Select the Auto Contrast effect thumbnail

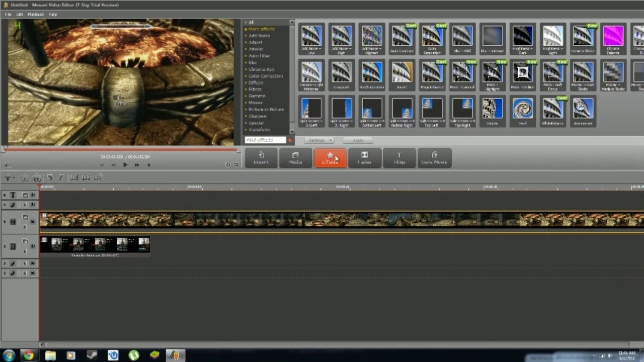pos(402,39)
